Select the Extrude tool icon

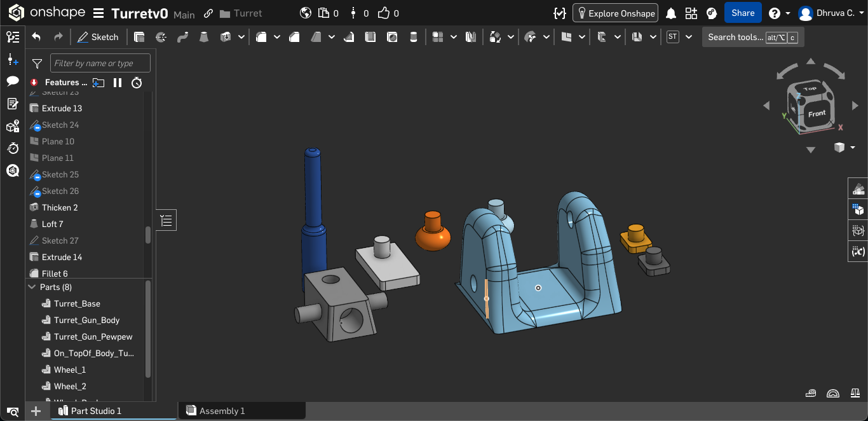pyautogui.click(x=139, y=37)
